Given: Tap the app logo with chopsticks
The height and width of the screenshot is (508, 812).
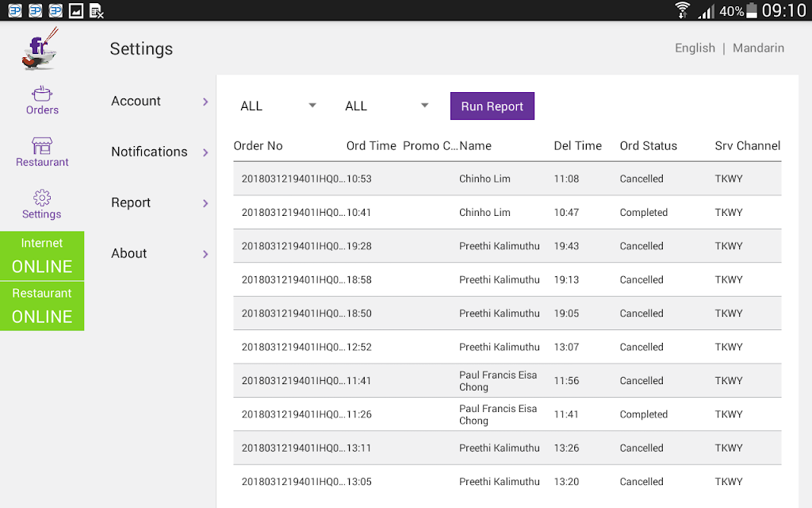Looking at the screenshot, I should (41, 49).
